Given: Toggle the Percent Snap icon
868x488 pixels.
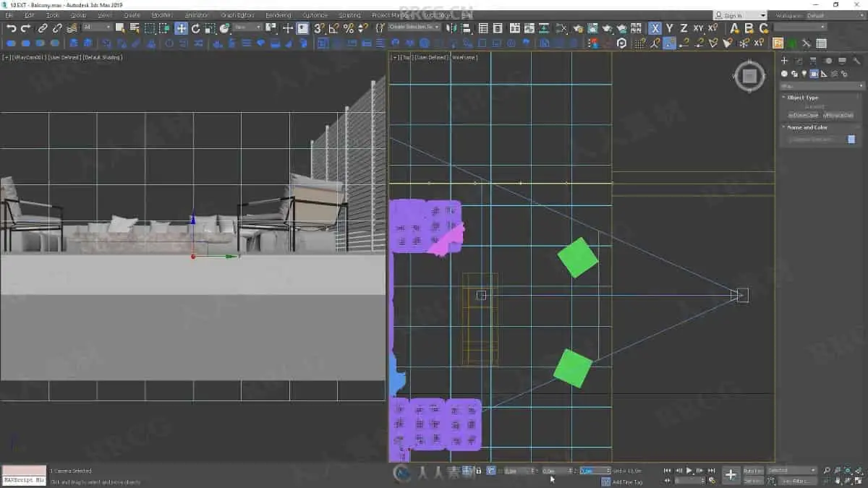Looking at the screenshot, I should point(348,28).
